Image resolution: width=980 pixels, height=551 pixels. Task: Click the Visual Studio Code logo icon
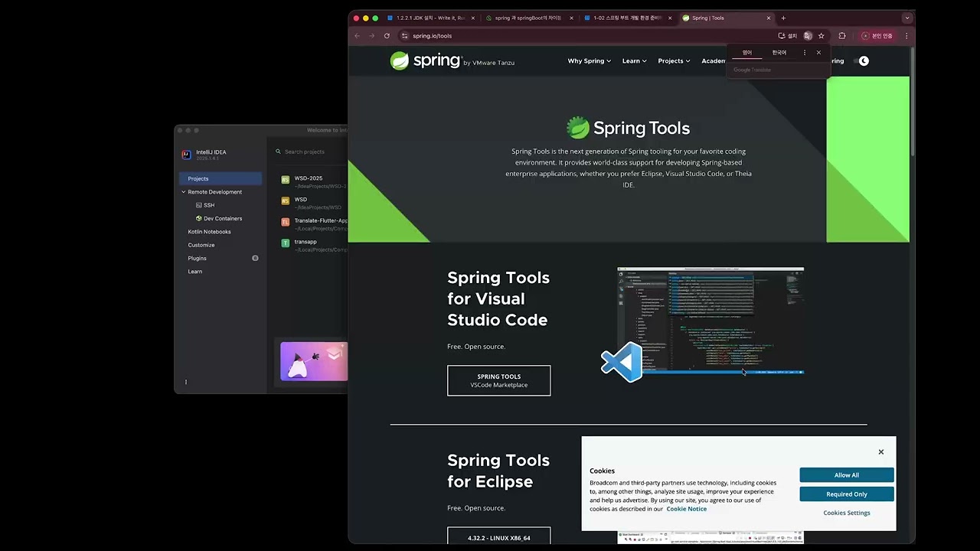coord(622,362)
